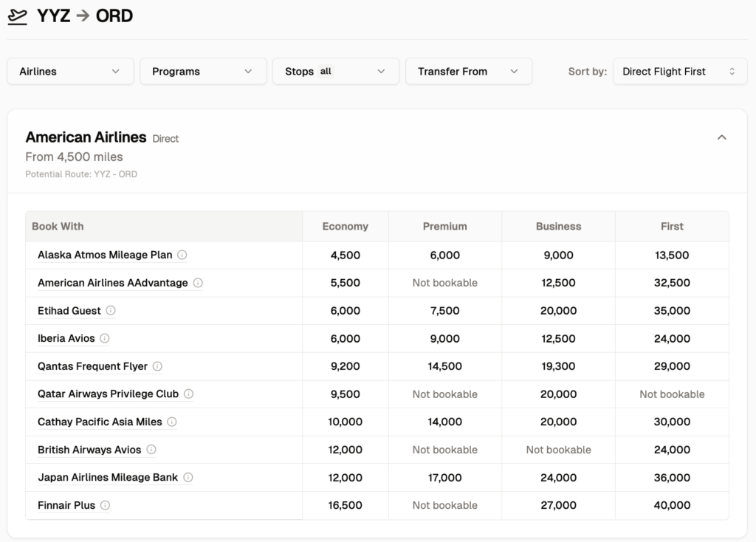The width and height of the screenshot is (756, 542).
Task: Select Qantas premium price 14,500
Action: [444, 366]
